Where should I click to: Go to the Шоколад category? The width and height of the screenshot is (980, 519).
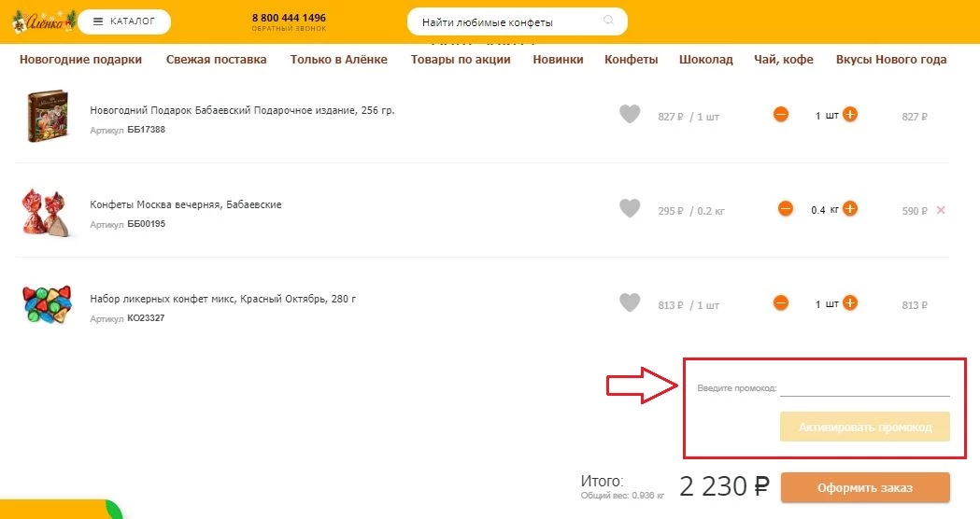[x=705, y=60]
